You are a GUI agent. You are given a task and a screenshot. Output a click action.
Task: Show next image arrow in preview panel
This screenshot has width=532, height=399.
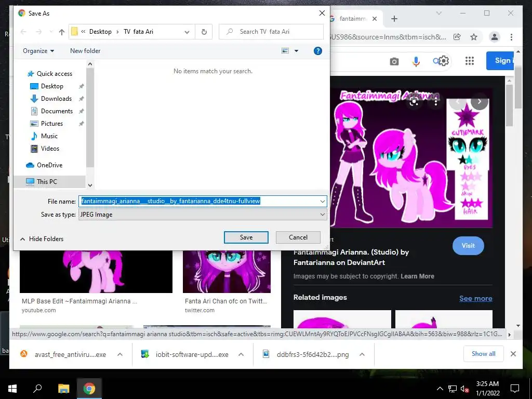tap(479, 101)
